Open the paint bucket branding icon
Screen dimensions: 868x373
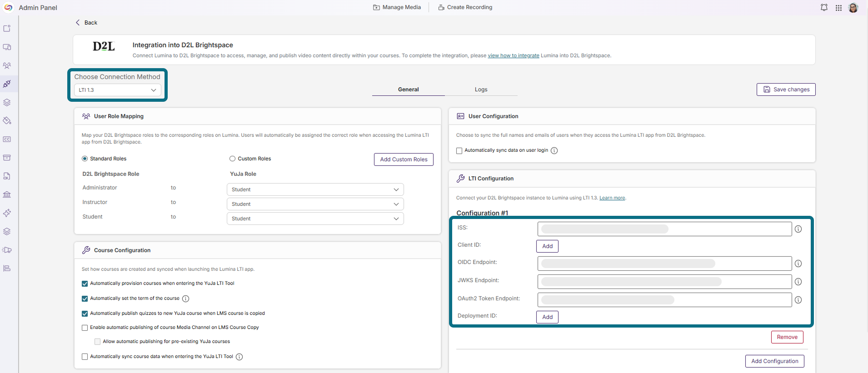(x=7, y=121)
